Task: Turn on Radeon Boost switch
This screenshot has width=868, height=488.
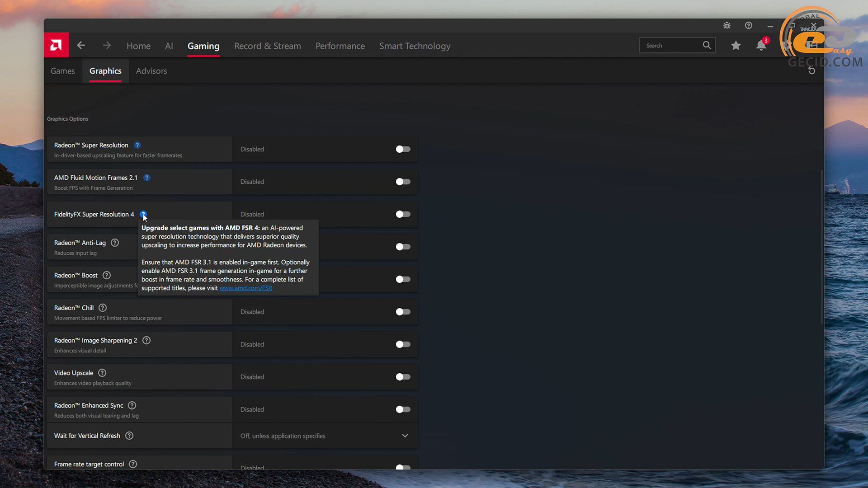Action: 403,279
